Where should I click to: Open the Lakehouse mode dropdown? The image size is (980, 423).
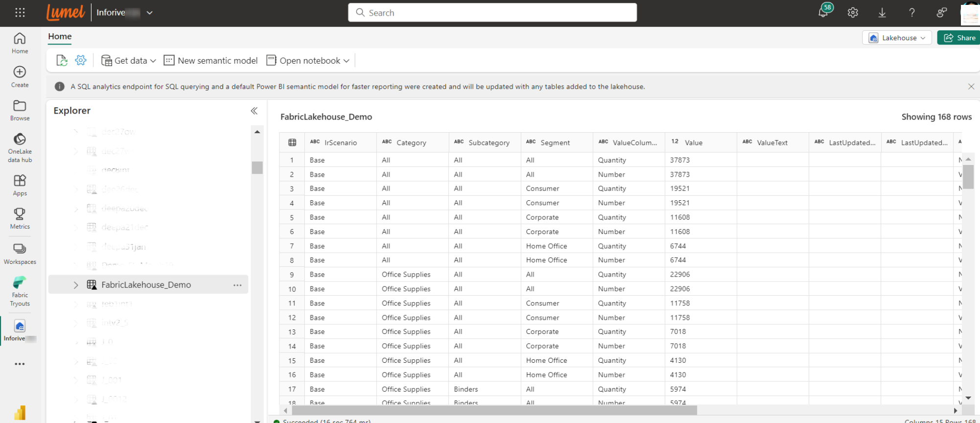(x=897, y=38)
